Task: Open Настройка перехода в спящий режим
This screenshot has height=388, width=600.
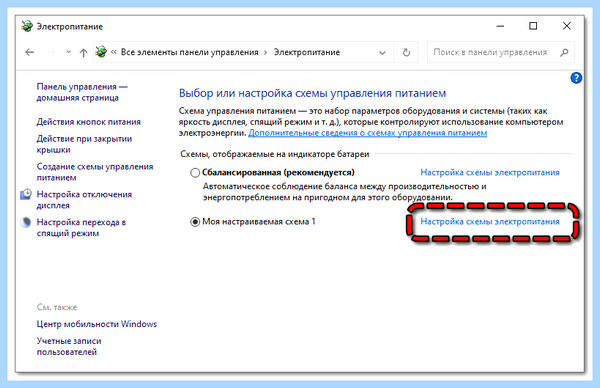Action: coord(81,228)
